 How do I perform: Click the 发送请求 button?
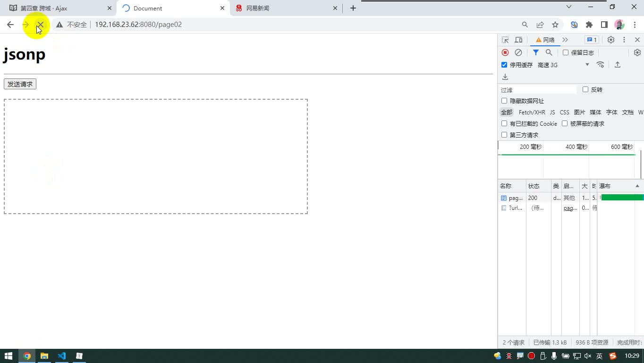coord(20,84)
